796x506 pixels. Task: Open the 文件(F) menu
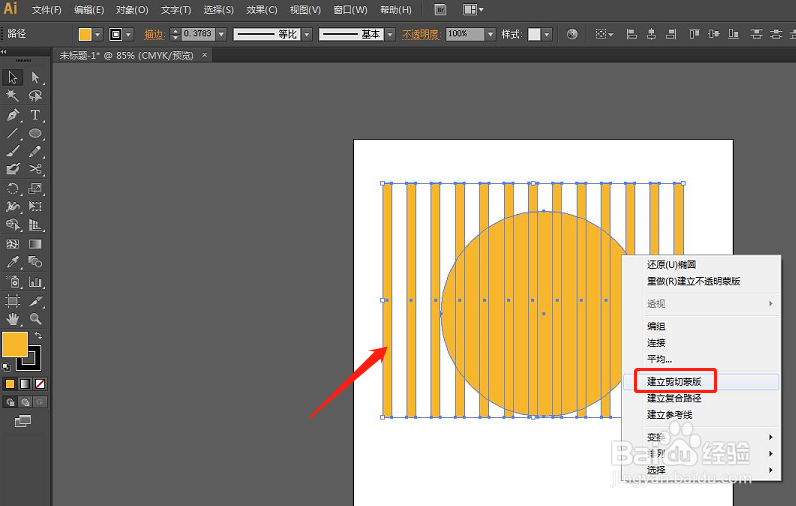point(46,10)
